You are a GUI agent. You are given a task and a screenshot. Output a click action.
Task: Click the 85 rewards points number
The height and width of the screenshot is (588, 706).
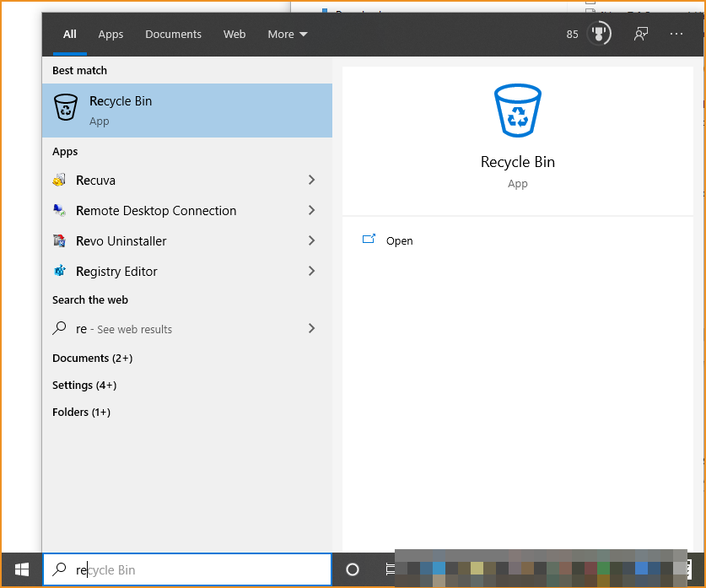(x=572, y=35)
